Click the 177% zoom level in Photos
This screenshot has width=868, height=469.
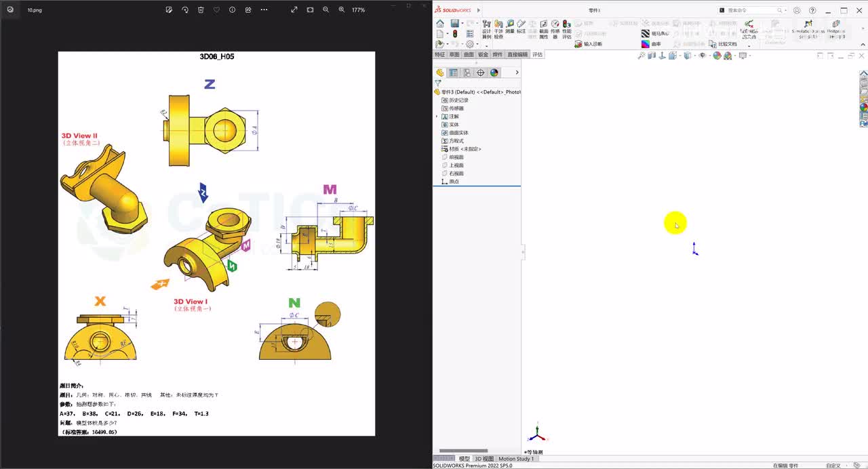click(x=358, y=10)
